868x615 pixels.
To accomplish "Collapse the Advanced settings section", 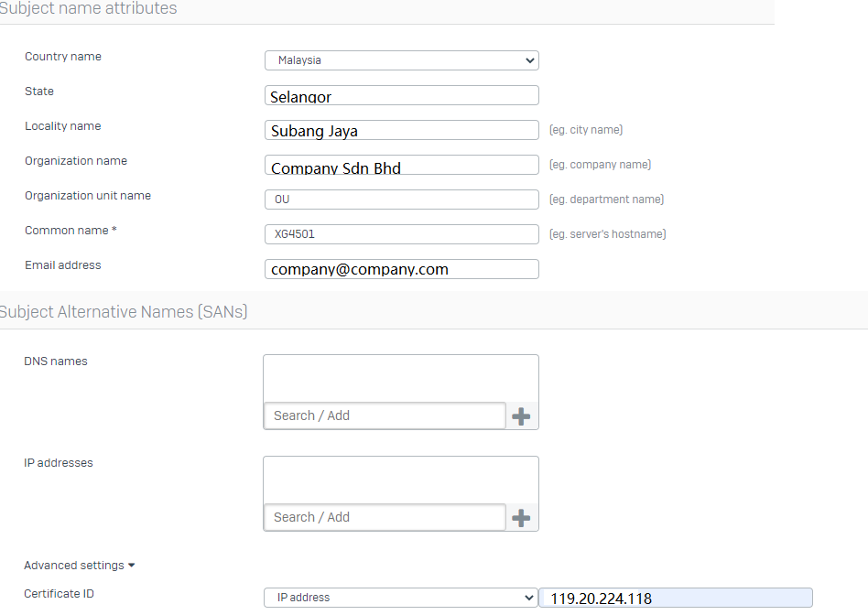I will coord(79,566).
